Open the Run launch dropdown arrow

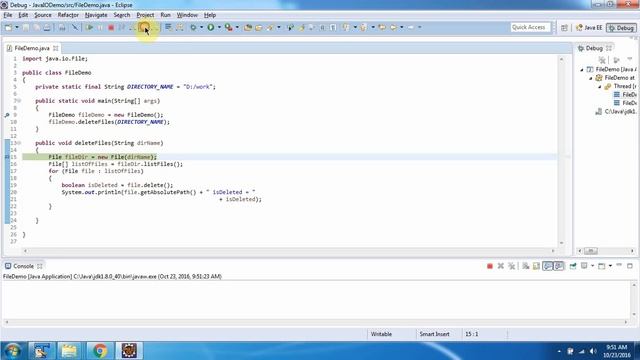click(x=219, y=27)
